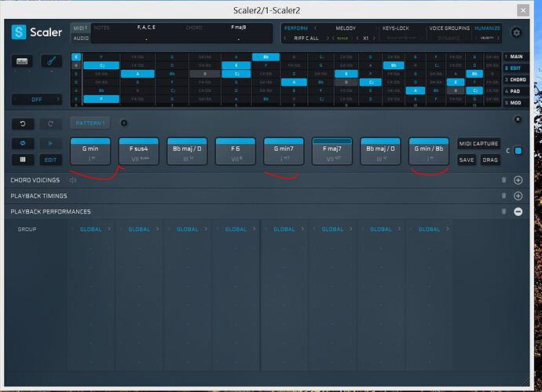Delete Playback Timings with trash icon
This screenshot has width=542, height=392.
(x=504, y=196)
